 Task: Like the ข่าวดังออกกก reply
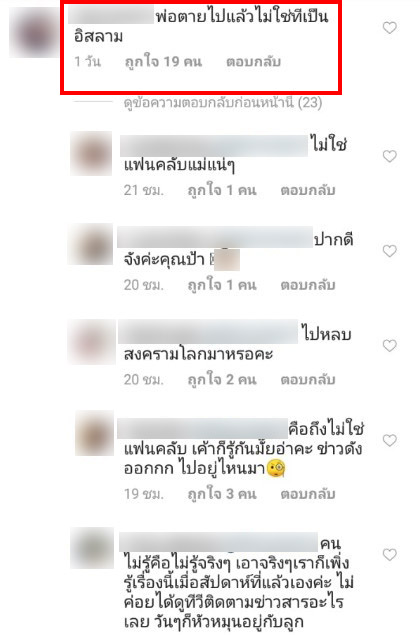click(x=390, y=440)
